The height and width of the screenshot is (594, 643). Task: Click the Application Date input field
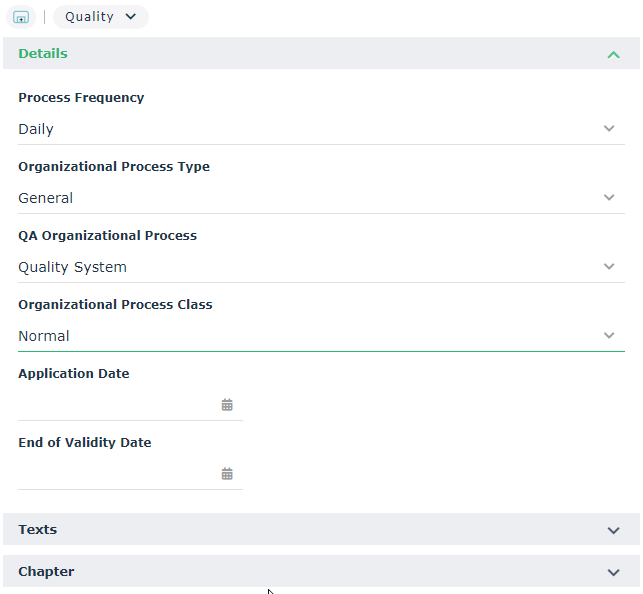pyautogui.click(x=115, y=405)
